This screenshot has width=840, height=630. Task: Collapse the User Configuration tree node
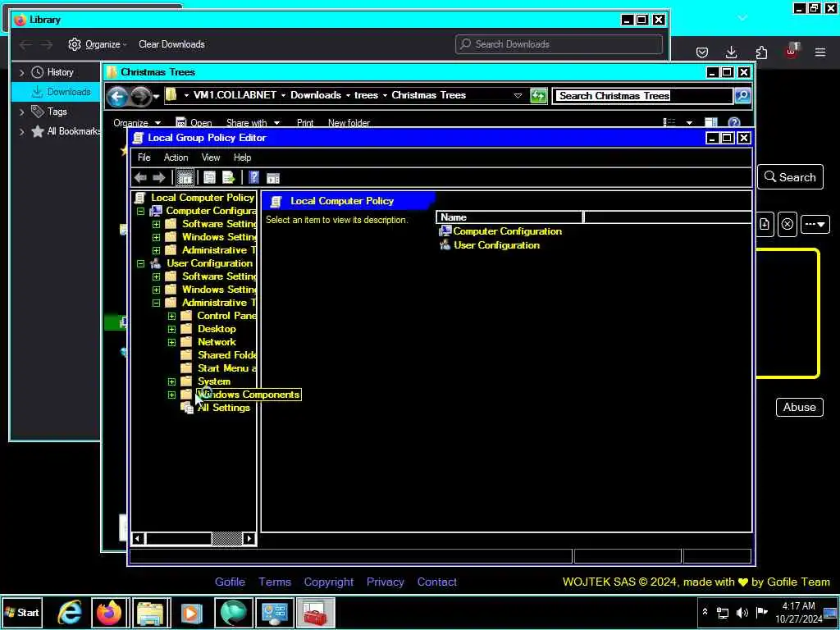140,263
